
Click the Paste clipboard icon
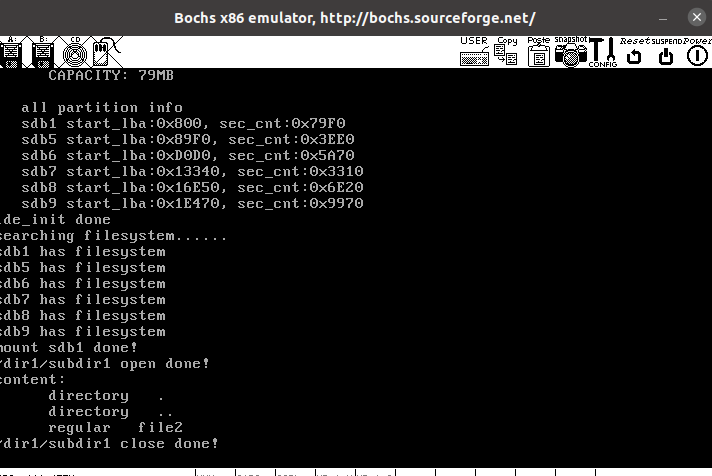[x=539, y=52]
